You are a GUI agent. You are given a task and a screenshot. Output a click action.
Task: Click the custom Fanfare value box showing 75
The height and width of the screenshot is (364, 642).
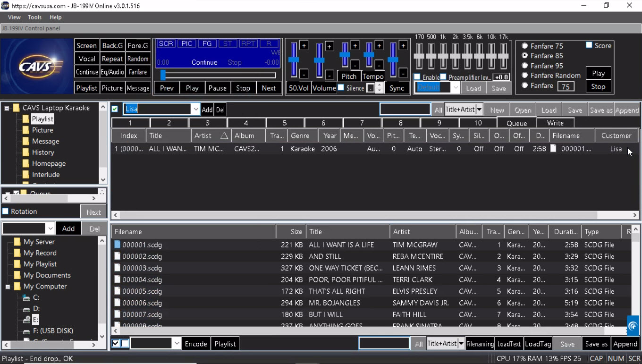point(566,86)
